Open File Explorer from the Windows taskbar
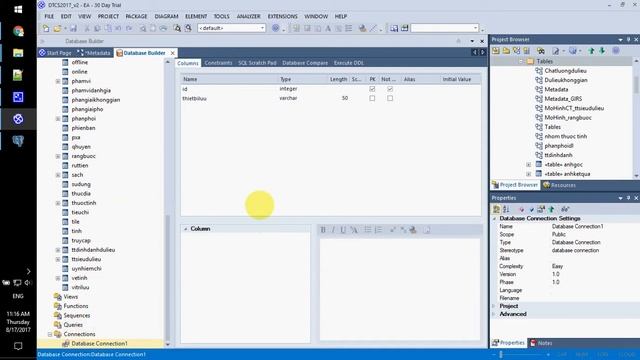The image size is (640, 360). (18, 53)
